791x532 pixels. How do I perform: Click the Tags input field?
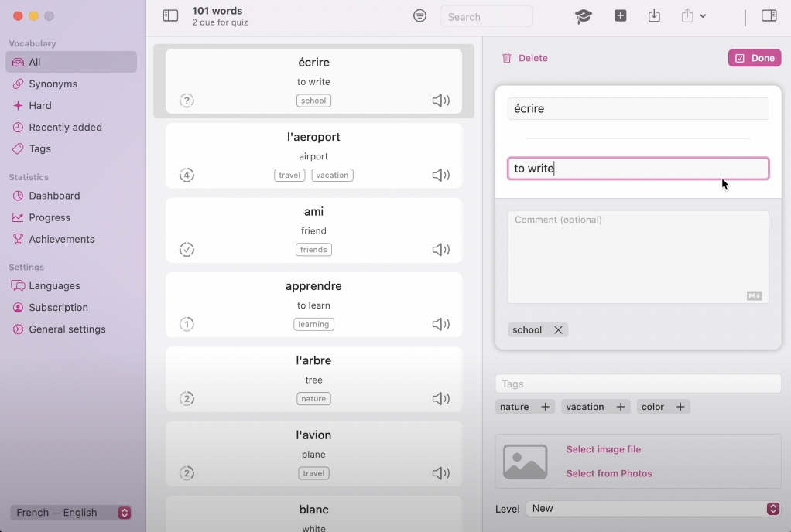pyautogui.click(x=638, y=384)
